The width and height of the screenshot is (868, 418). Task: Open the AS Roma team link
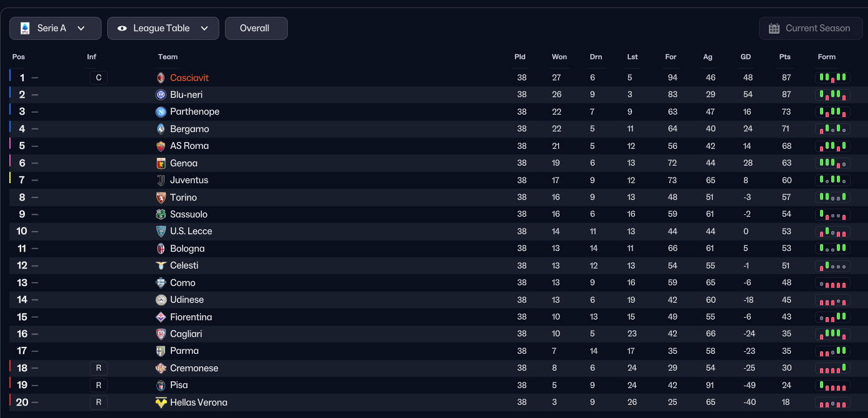pos(189,146)
